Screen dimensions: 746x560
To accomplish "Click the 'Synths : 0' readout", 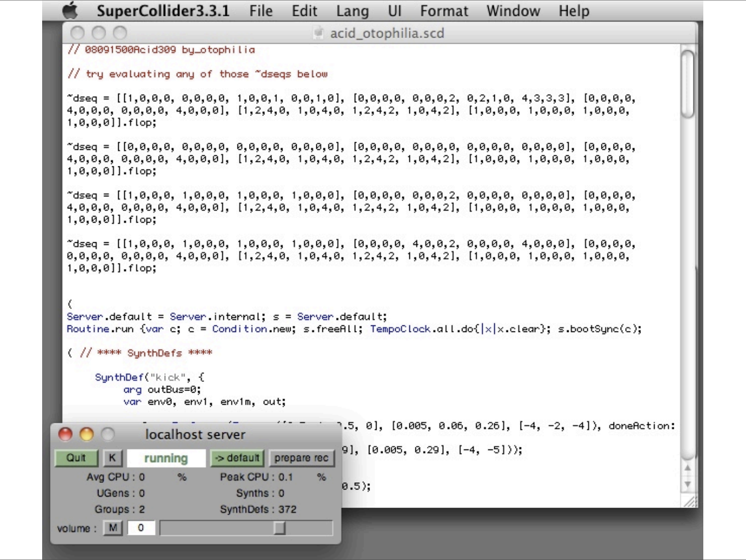I will click(260, 493).
